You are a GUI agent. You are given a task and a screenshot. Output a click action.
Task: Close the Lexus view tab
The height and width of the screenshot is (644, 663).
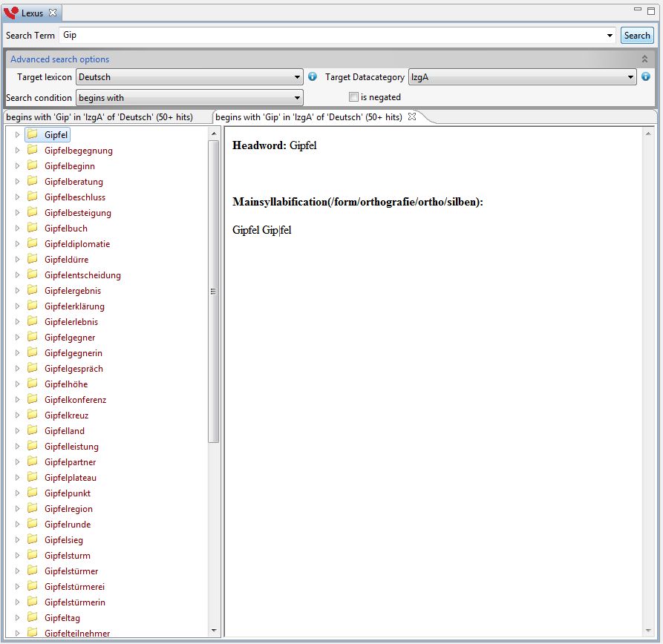click(x=53, y=13)
